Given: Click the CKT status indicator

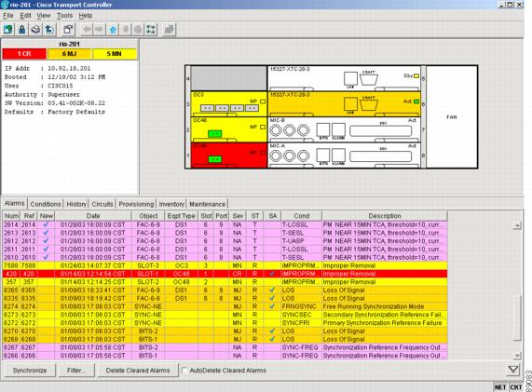Looking at the screenshot, I should [x=516, y=387].
